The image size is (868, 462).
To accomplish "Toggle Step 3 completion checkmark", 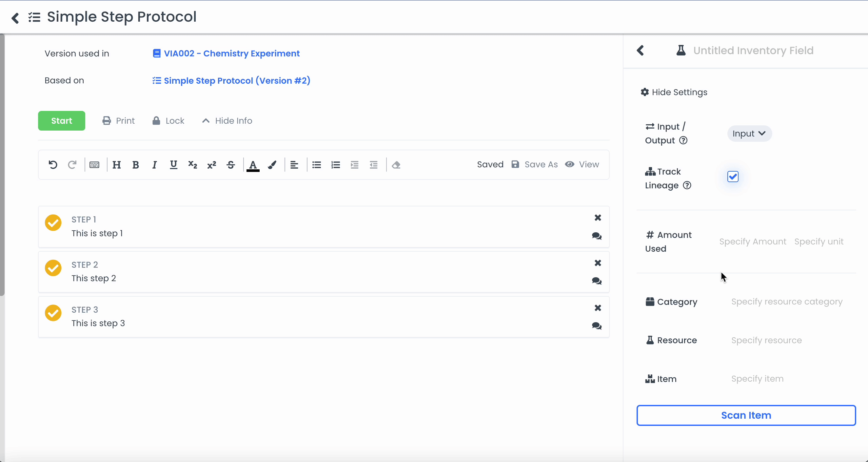I will tap(53, 313).
